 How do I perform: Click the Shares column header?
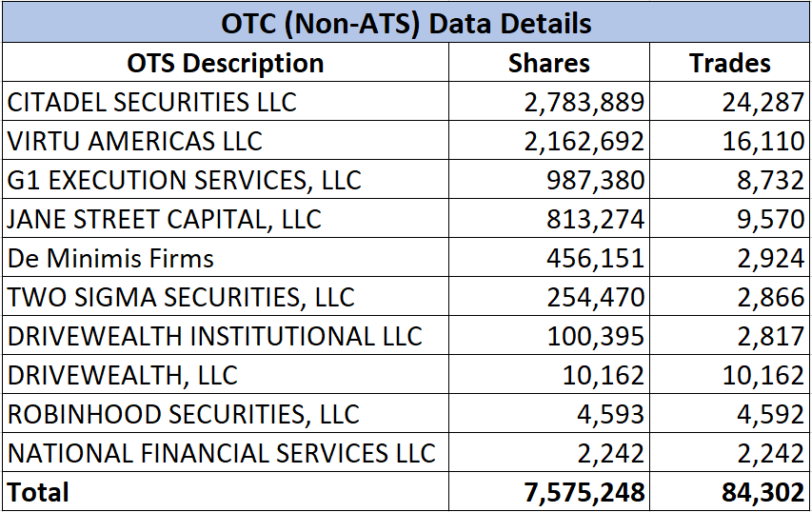click(549, 63)
